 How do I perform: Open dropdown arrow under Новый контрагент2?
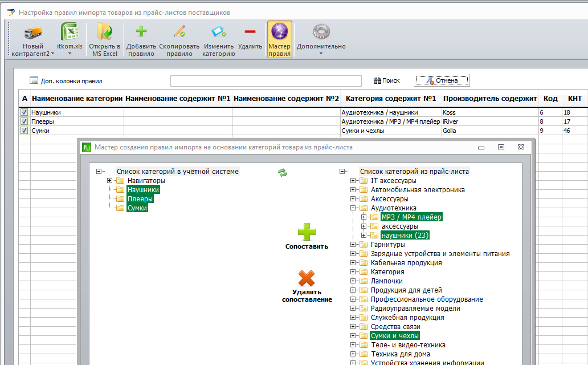(52, 54)
